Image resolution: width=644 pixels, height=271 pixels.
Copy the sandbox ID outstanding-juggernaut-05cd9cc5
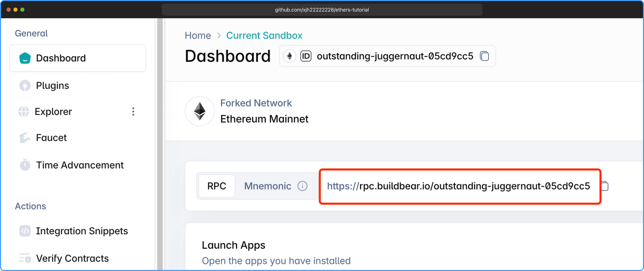(484, 56)
